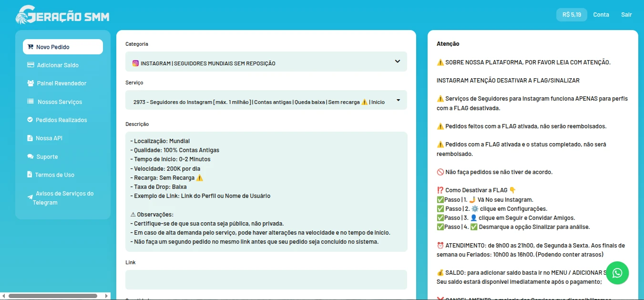Click the 'Link' field label
This screenshot has height=300, width=644.
coord(131,263)
